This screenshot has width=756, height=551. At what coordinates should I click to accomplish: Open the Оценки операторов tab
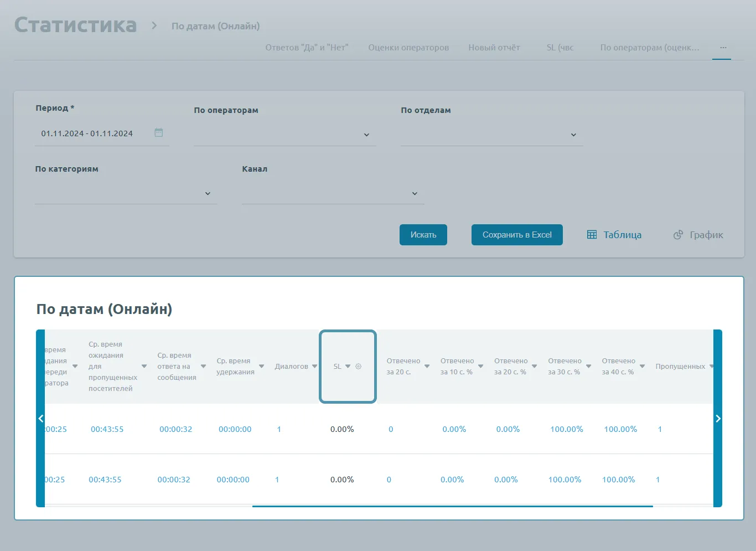(408, 48)
